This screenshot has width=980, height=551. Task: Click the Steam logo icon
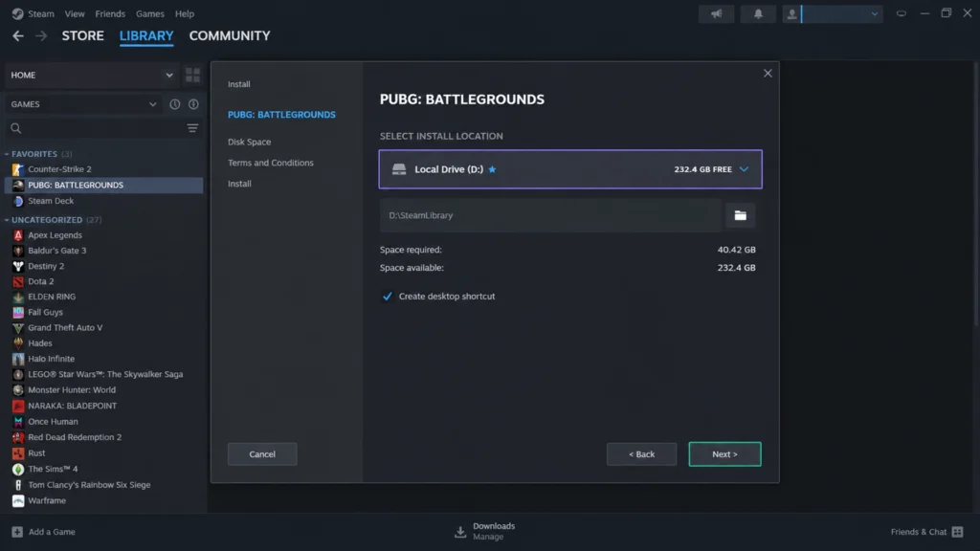coord(17,13)
